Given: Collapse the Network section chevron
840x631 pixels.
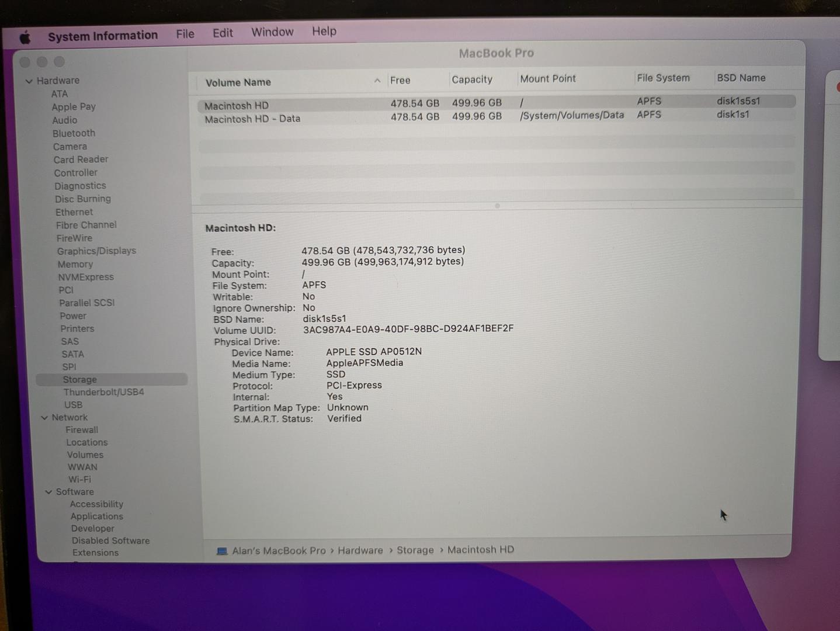Looking at the screenshot, I should 44,418.
